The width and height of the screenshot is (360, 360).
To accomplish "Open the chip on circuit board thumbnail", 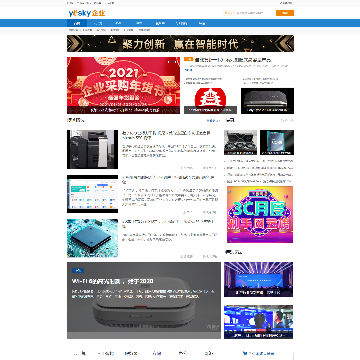I will click(92, 238).
